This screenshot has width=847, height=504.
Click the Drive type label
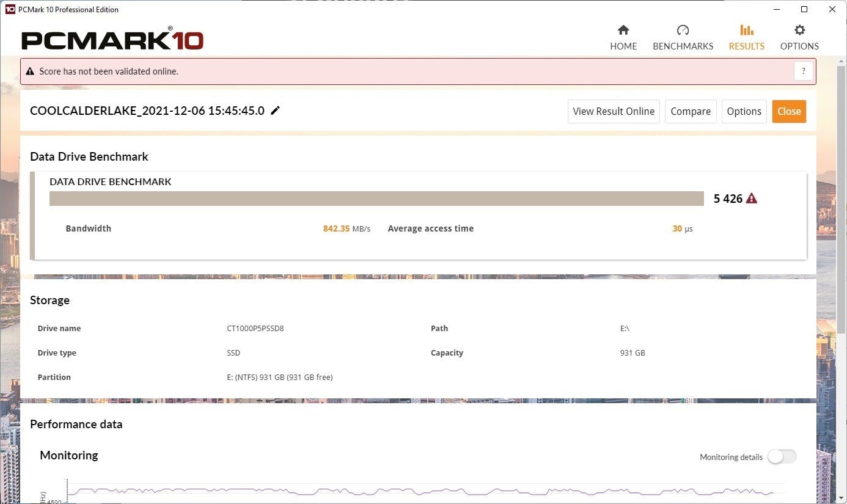57,352
